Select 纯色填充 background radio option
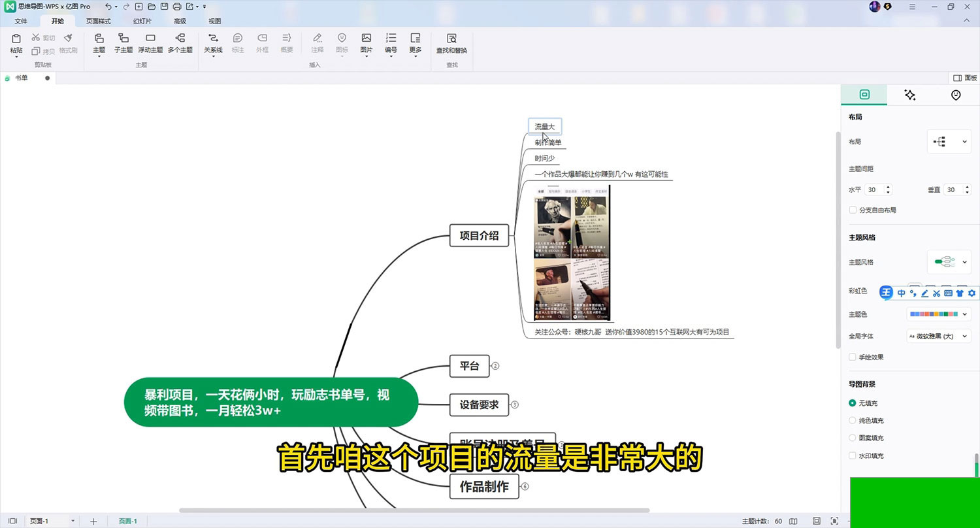 click(x=853, y=421)
